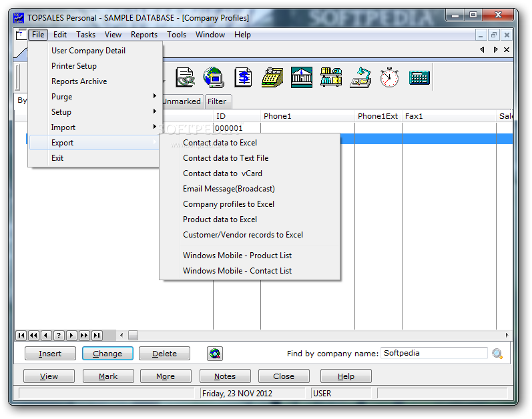Select Company profiles to Excel
Image resolution: width=532 pixels, height=419 pixels.
point(250,204)
